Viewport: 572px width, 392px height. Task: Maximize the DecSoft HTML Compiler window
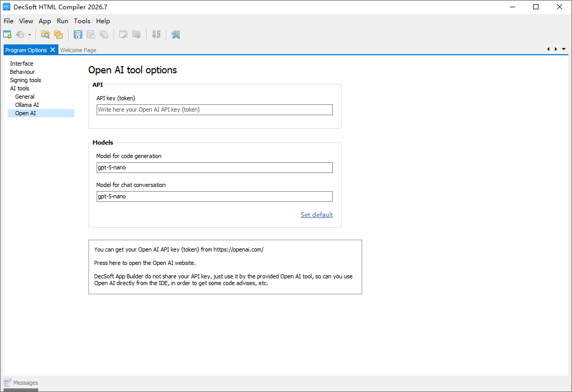pos(536,7)
